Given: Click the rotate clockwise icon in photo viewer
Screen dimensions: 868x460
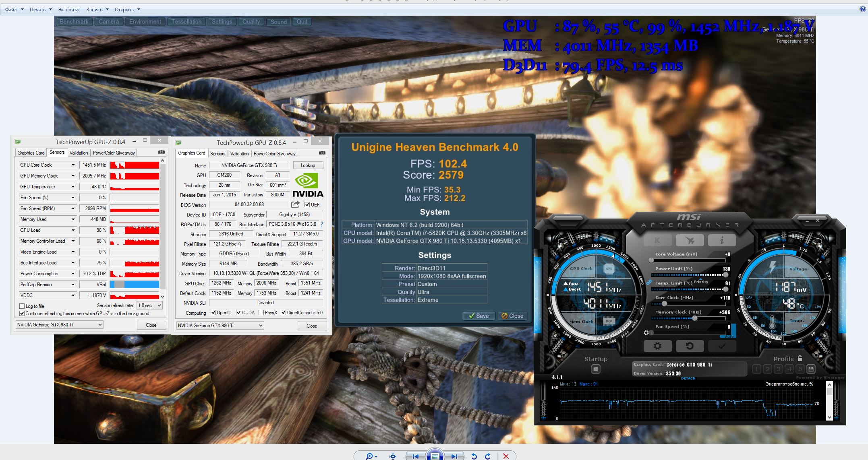Looking at the screenshot, I should pos(488,456).
